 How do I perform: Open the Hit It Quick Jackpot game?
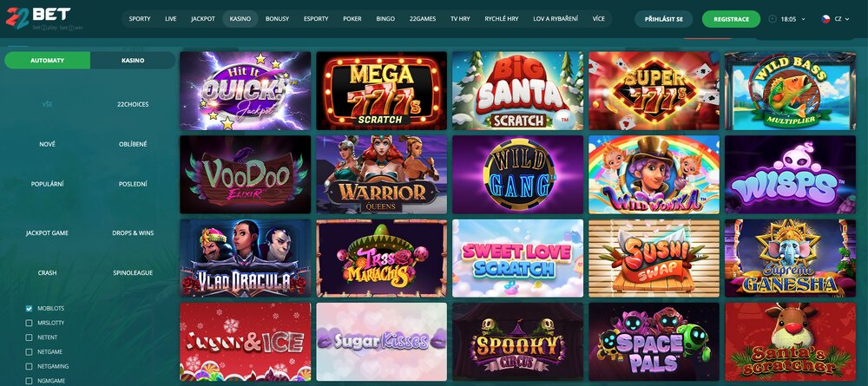246,91
